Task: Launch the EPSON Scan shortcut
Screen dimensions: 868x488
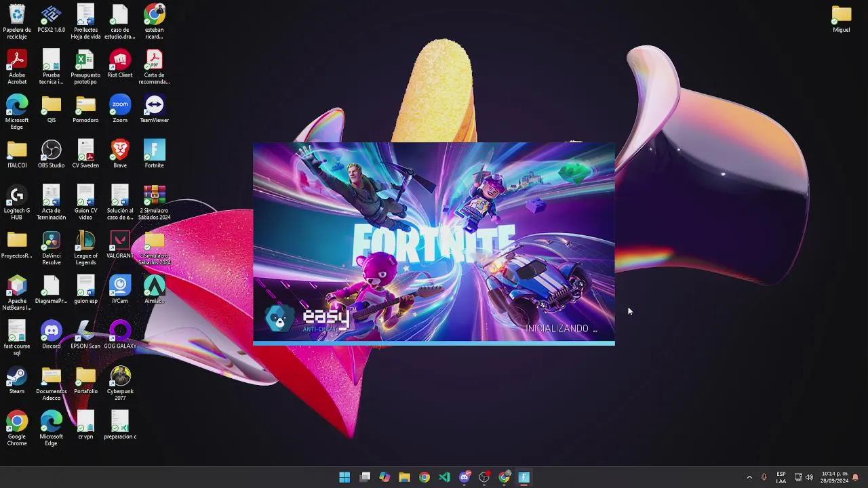Action: pos(85,335)
